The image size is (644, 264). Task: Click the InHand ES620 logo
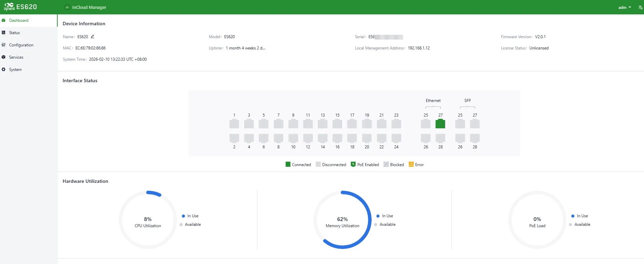(20, 7)
